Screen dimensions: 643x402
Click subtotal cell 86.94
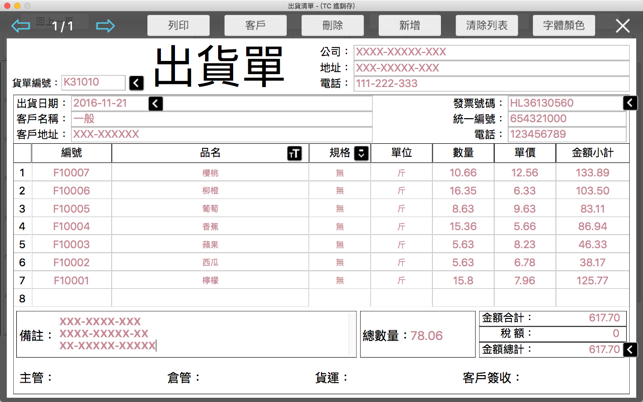point(593,226)
